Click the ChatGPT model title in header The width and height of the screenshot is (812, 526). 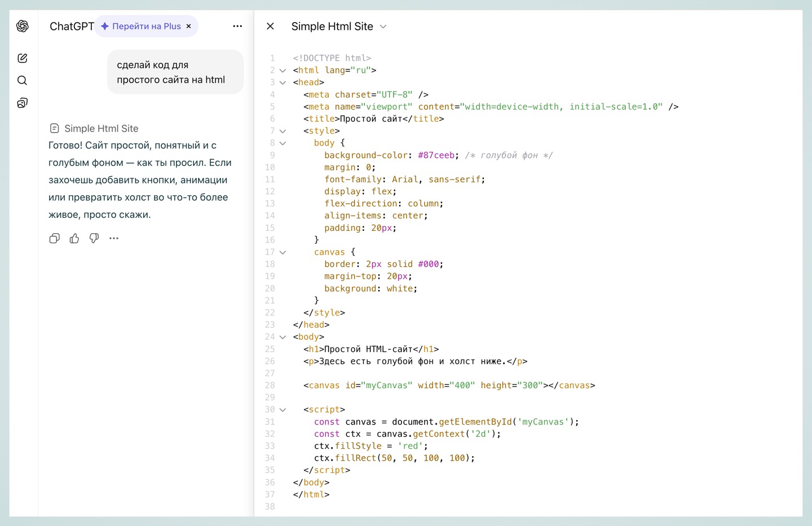72,26
